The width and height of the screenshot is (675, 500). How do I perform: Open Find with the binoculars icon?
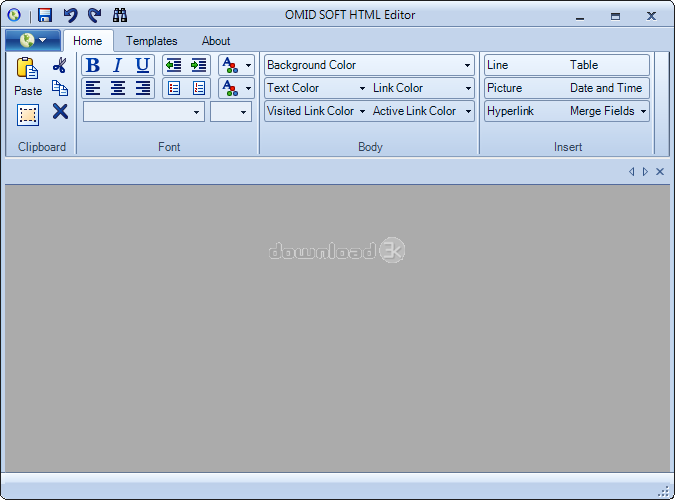tap(120, 15)
